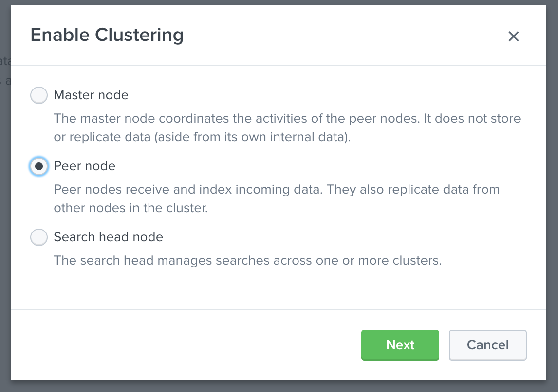Select the Peer node radio button
The height and width of the screenshot is (392, 558).
(x=39, y=166)
